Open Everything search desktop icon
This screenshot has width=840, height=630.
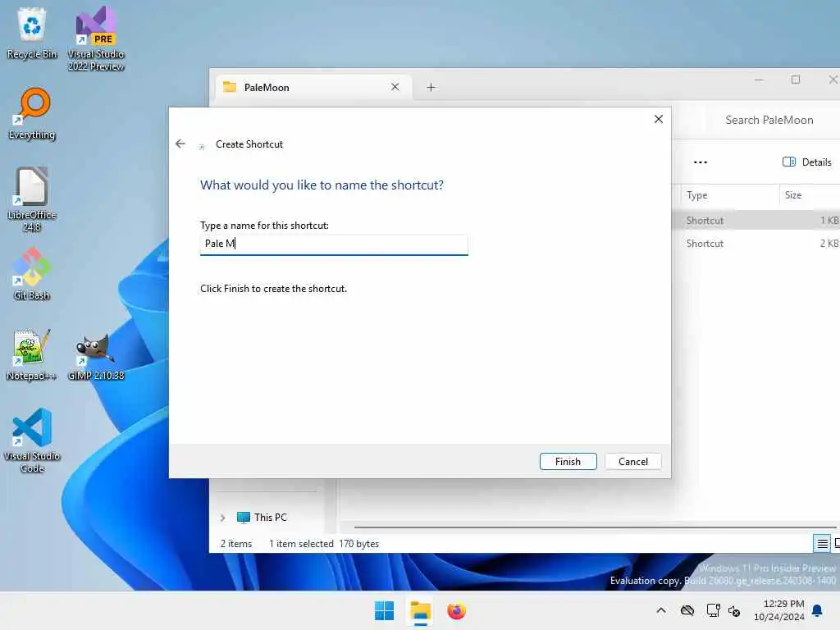(32, 113)
